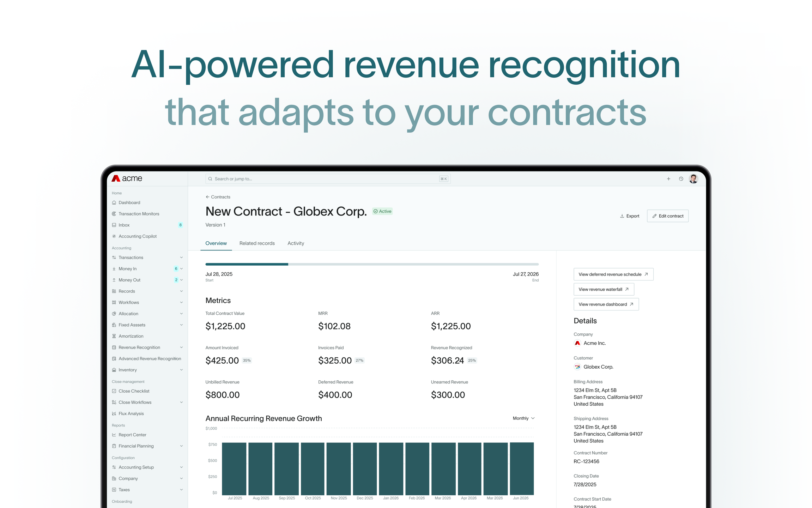Open Close Checklist icon
This screenshot has height=508, width=812.
point(114,391)
